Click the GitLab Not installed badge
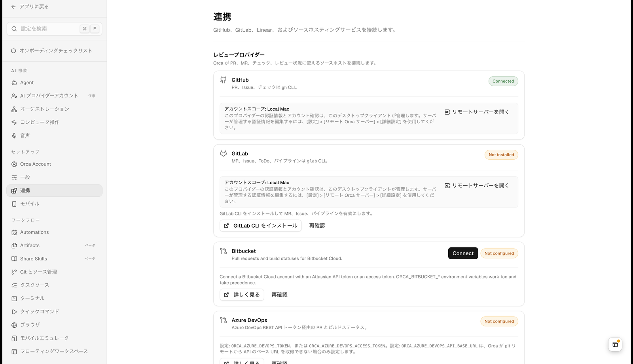Image resolution: width=633 pixels, height=364 pixels. [x=501, y=155]
